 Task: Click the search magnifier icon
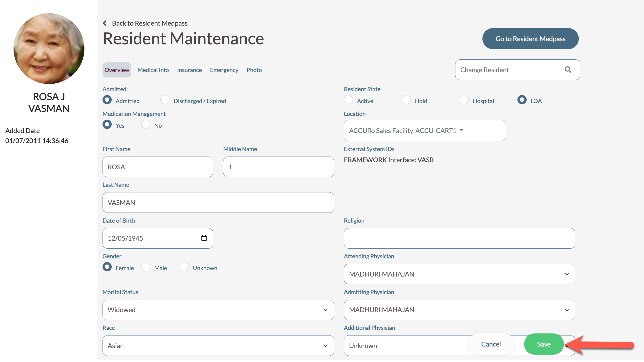[x=568, y=70]
